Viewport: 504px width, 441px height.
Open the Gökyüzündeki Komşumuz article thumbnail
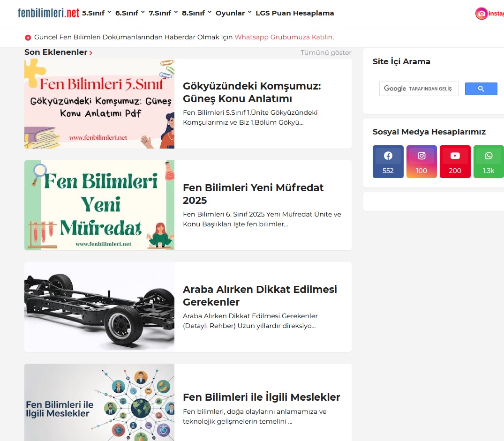[99, 104]
